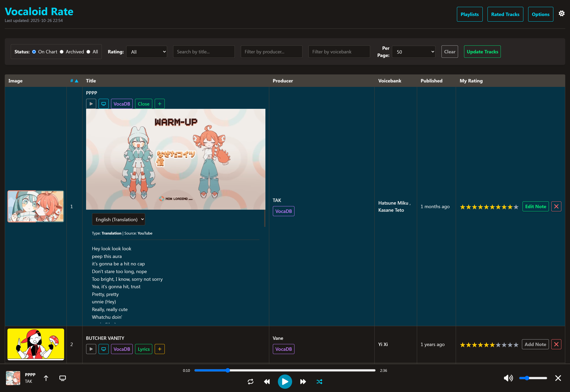Show the embedded video for BUTCHER VANITY
Screen dimensions: 570x392
(103, 349)
